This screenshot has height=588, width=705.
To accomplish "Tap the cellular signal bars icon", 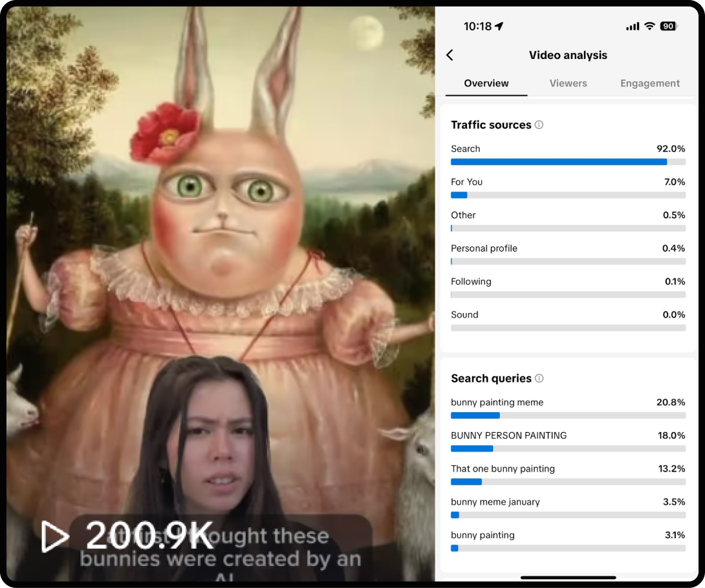I will pyautogui.click(x=633, y=27).
